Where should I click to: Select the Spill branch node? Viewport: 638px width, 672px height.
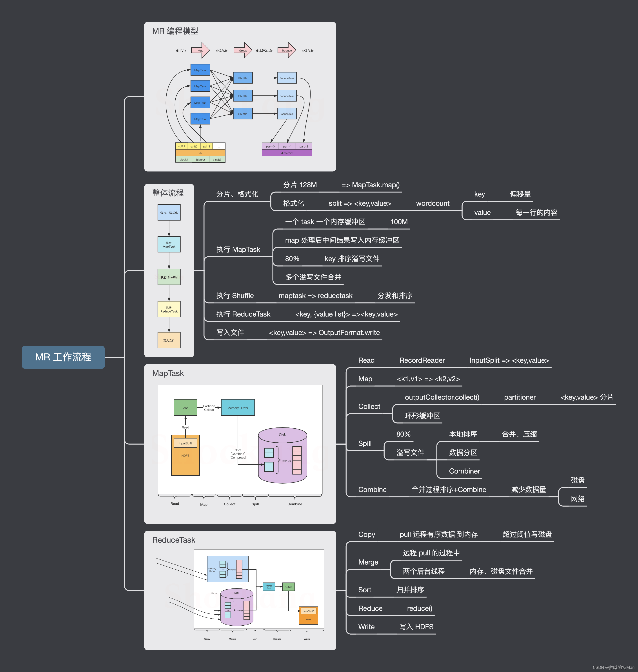(x=365, y=443)
